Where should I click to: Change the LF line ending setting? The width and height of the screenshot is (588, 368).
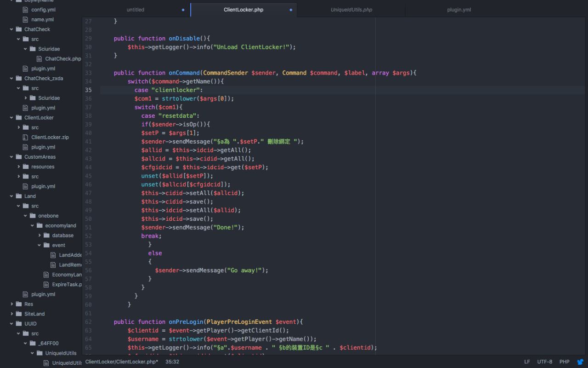click(527, 362)
